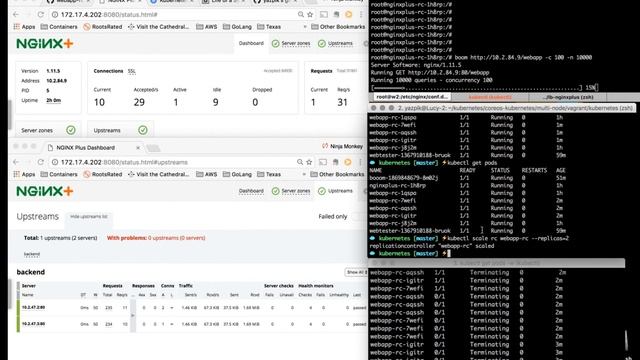Switch to Dashboard tab on the upstreams page
The image size is (640, 360).
click(x=251, y=191)
